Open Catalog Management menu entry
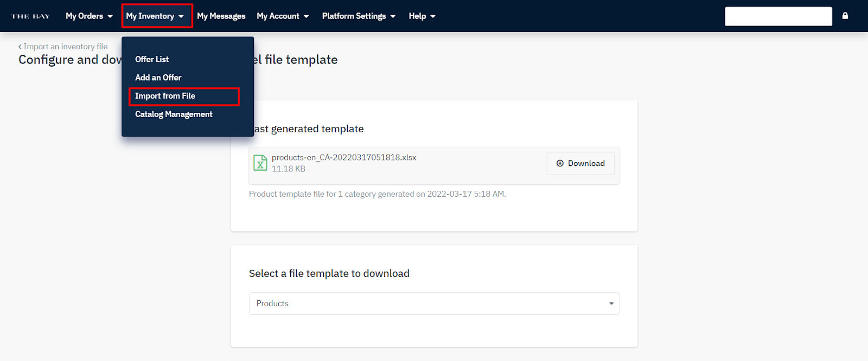868x361 pixels. (x=174, y=114)
